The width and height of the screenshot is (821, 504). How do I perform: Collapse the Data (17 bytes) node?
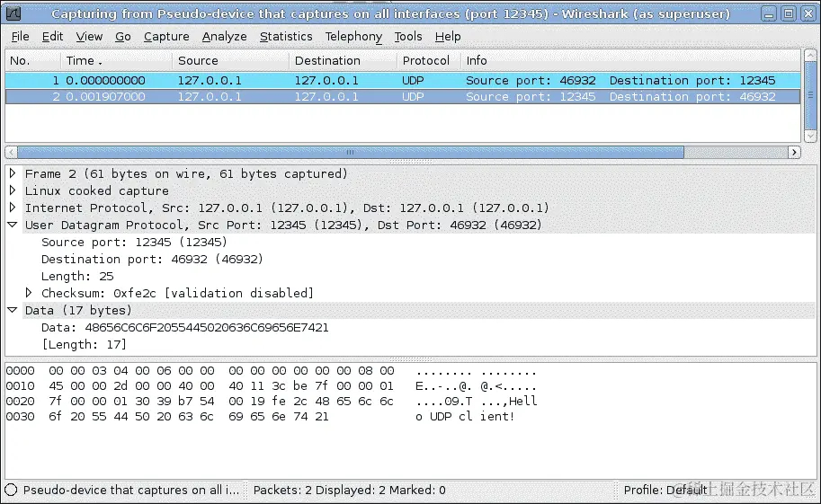pyautogui.click(x=13, y=310)
